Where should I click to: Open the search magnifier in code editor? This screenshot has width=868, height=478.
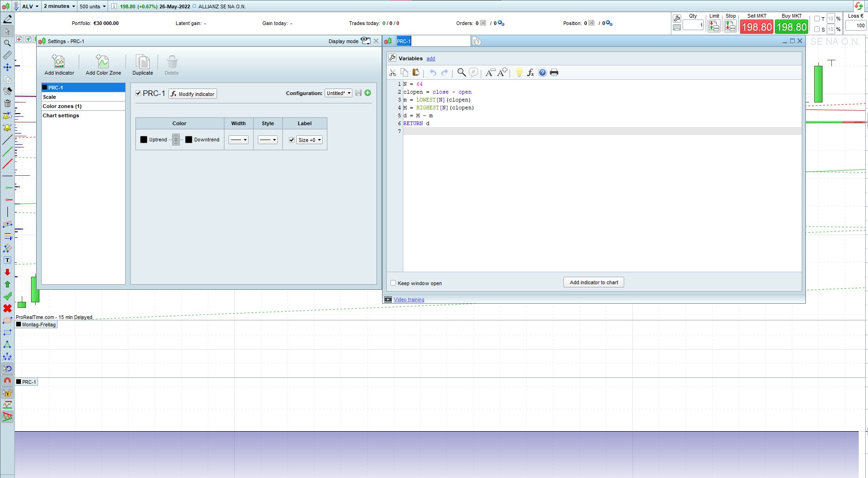pos(461,72)
